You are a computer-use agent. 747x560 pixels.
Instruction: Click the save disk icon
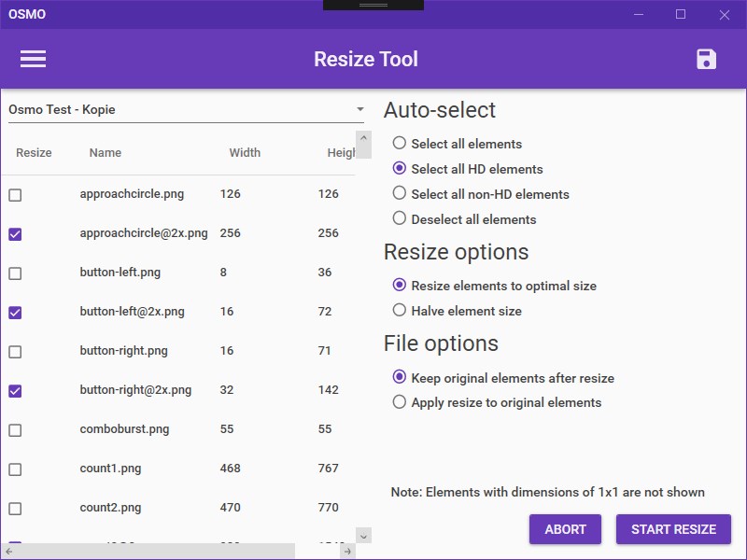(x=707, y=59)
